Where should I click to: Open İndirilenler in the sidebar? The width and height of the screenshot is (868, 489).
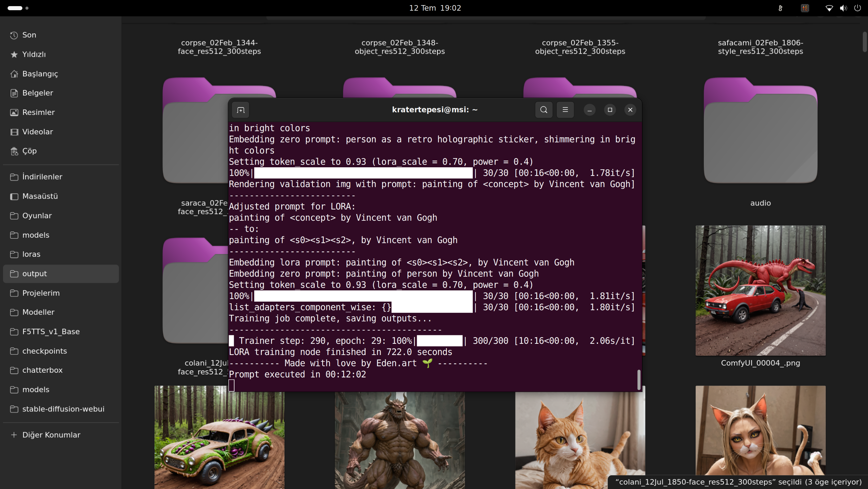(61, 177)
